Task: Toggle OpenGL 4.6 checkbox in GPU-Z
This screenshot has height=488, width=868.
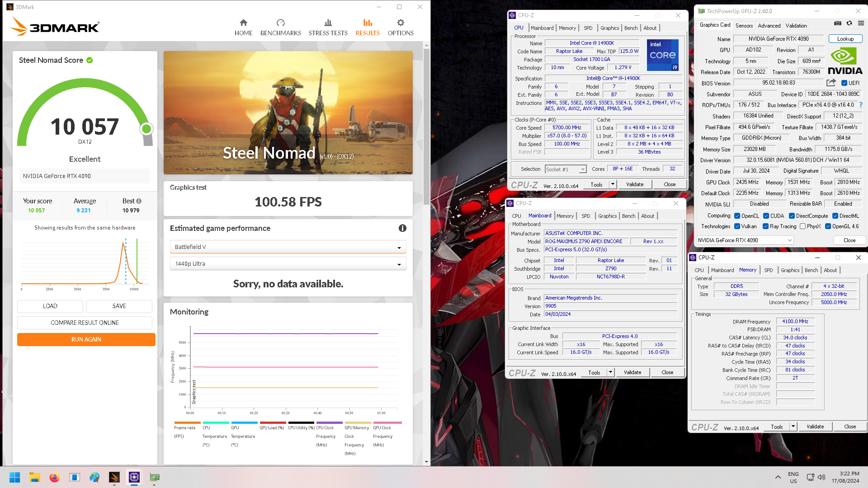Action: click(828, 226)
